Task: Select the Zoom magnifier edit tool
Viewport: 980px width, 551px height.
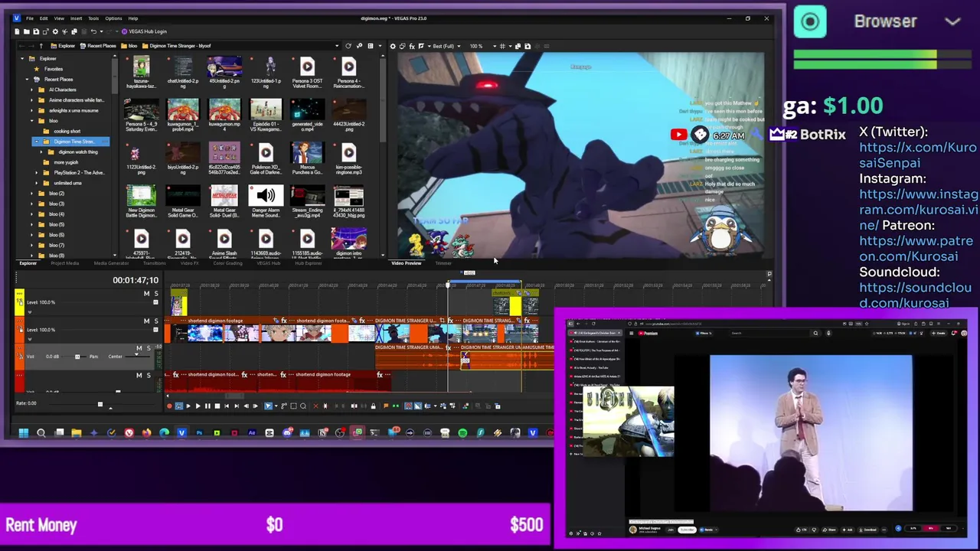Action: pos(303,406)
